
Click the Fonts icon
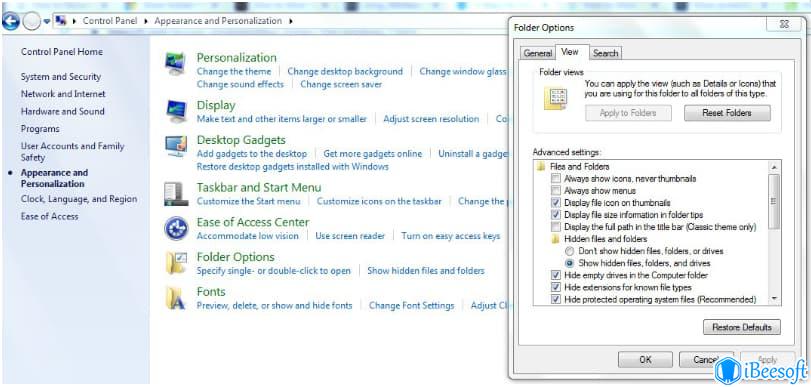175,299
